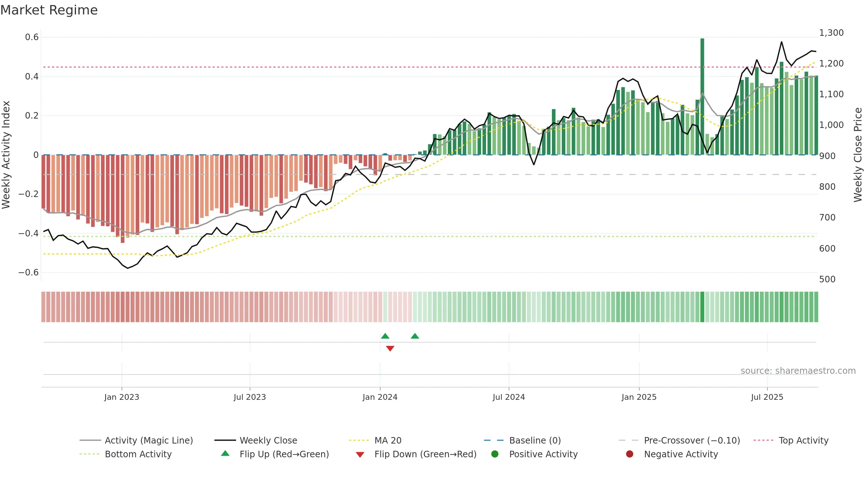868x488 pixels.
Task: Click the 1,300 price axis label
Action: (x=831, y=33)
